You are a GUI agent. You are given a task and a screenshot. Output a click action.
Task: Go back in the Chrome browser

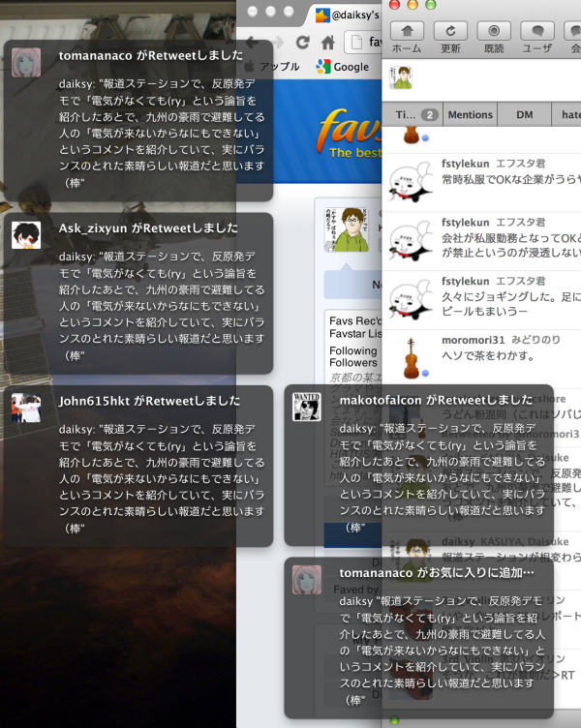coord(253,43)
